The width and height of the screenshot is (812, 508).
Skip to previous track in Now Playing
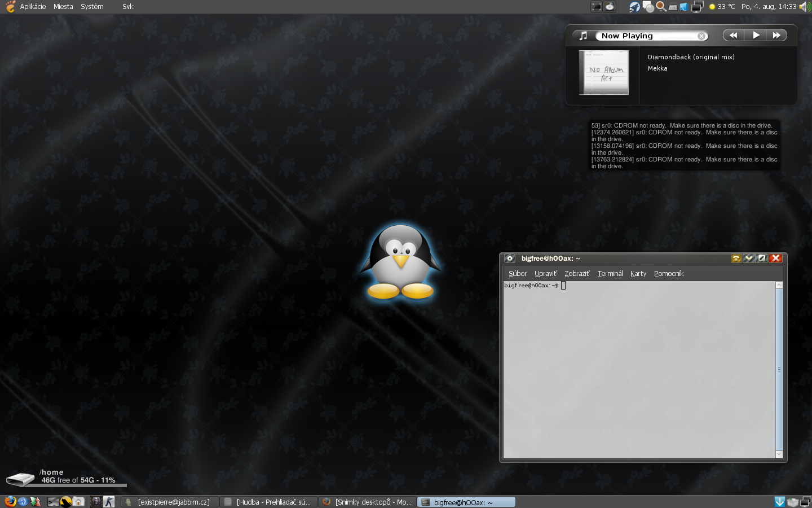733,35
